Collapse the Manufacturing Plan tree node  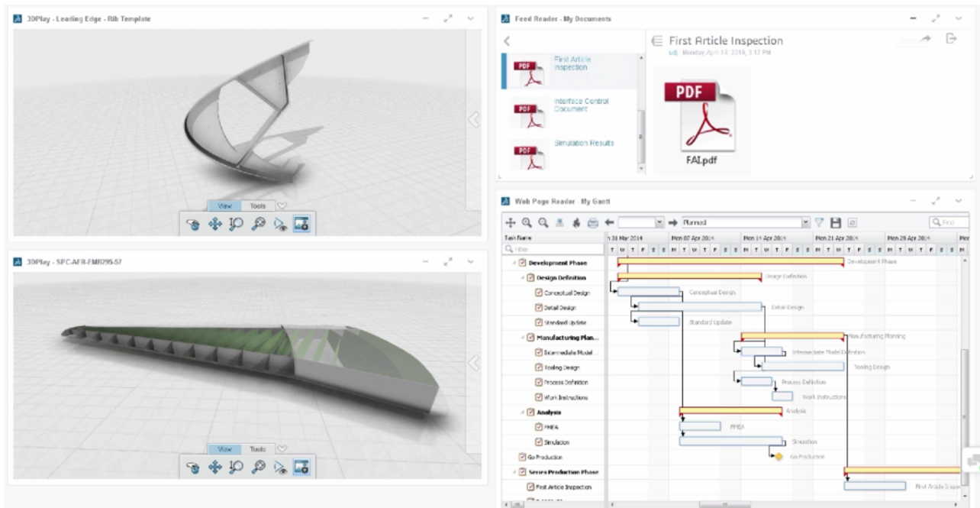[523, 338]
